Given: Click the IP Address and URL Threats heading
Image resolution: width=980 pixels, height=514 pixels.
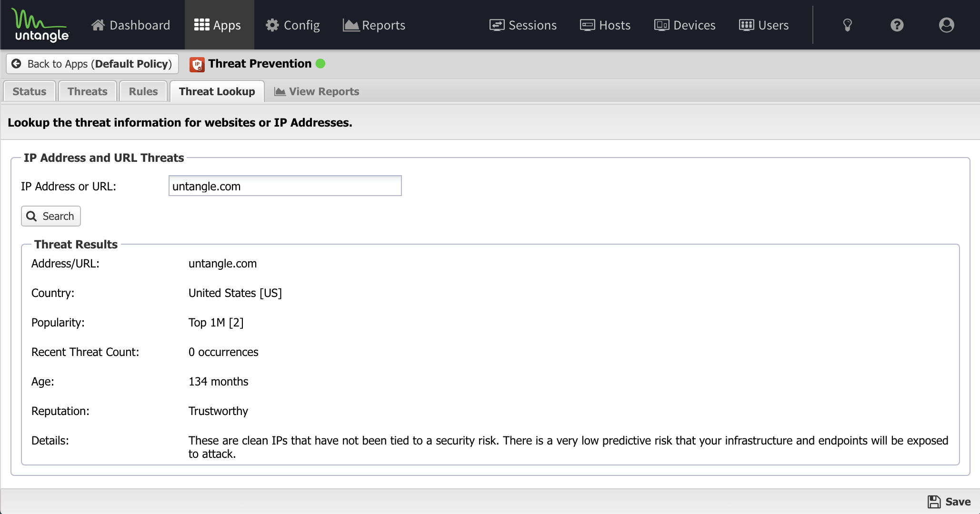Looking at the screenshot, I should [104, 158].
